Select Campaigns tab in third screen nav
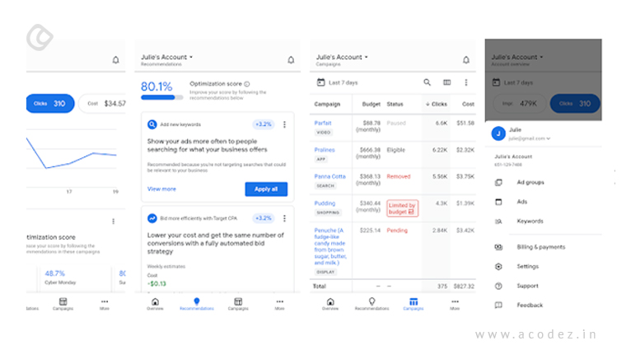The width and height of the screenshot is (631, 364). coord(414,304)
